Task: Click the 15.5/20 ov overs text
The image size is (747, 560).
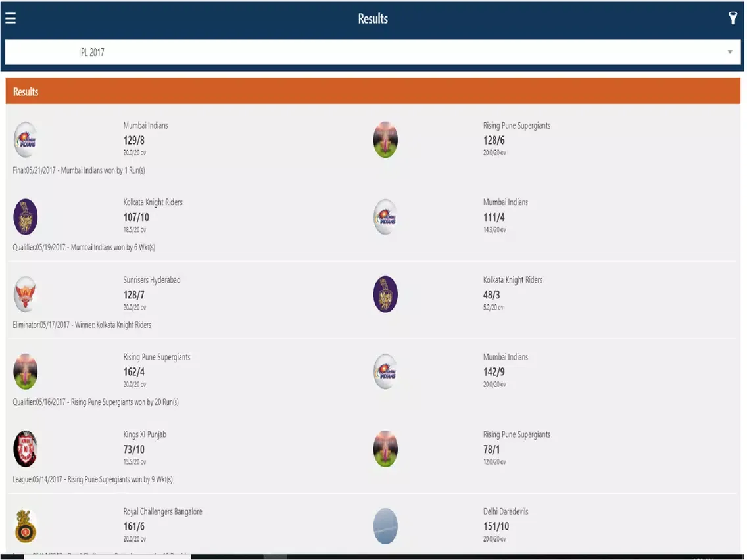Action: [x=134, y=462]
